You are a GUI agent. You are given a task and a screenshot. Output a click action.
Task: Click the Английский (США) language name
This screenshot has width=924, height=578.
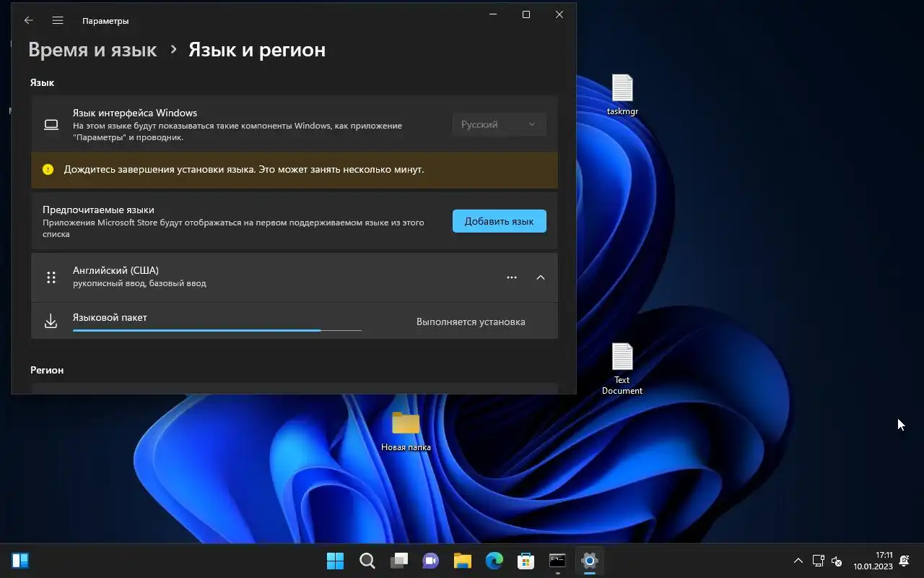click(x=115, y=270)
